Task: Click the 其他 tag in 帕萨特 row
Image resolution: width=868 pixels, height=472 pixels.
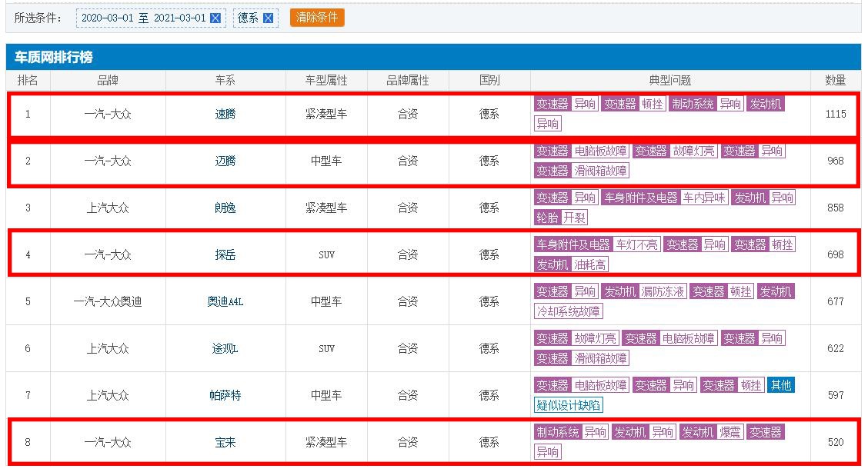Action: coord(780,386)
